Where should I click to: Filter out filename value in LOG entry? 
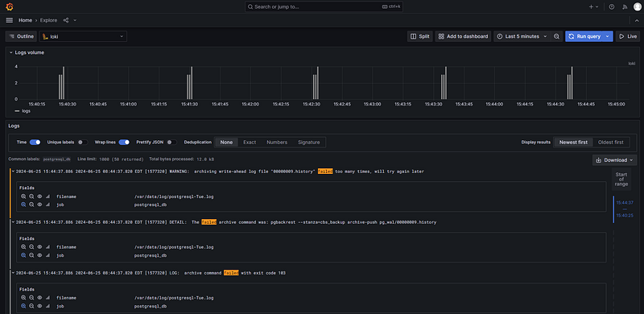31,298
